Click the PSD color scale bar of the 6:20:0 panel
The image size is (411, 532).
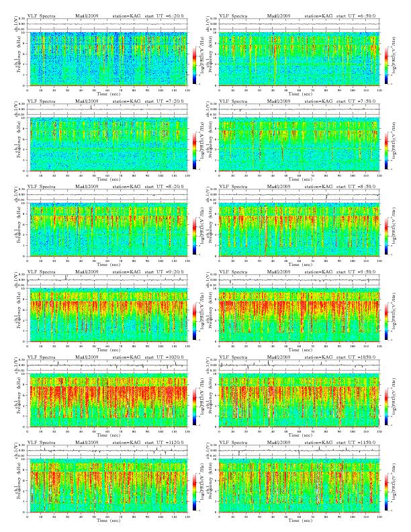coord(194,65)
